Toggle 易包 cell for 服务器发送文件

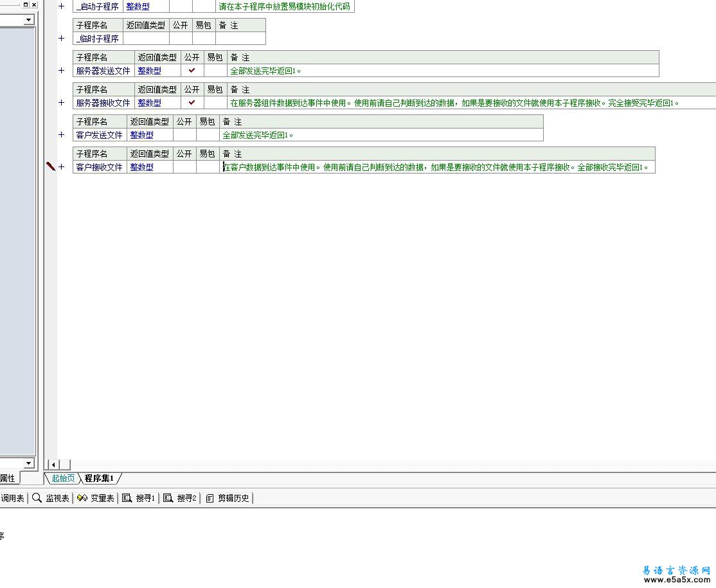coord(215,71)
